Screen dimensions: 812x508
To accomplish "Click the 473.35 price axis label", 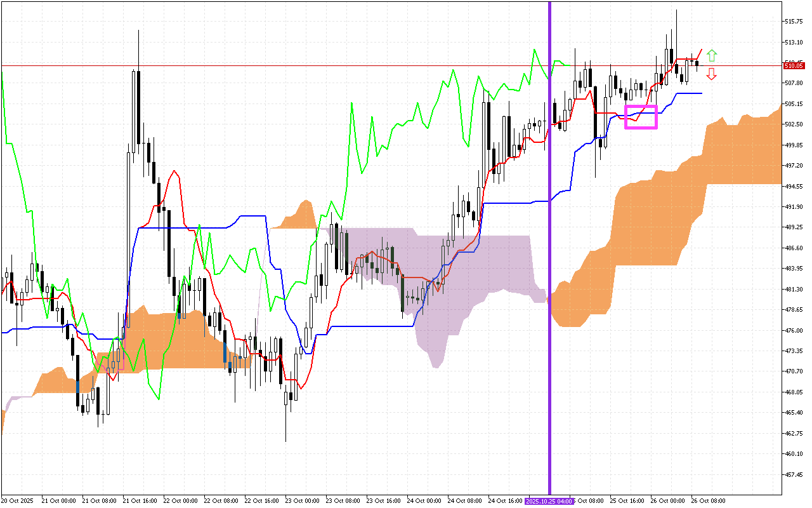I will pos(794,351).
